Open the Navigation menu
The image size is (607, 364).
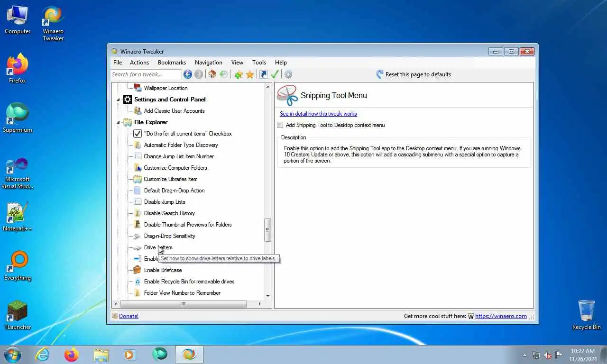[x=209, y=63]
